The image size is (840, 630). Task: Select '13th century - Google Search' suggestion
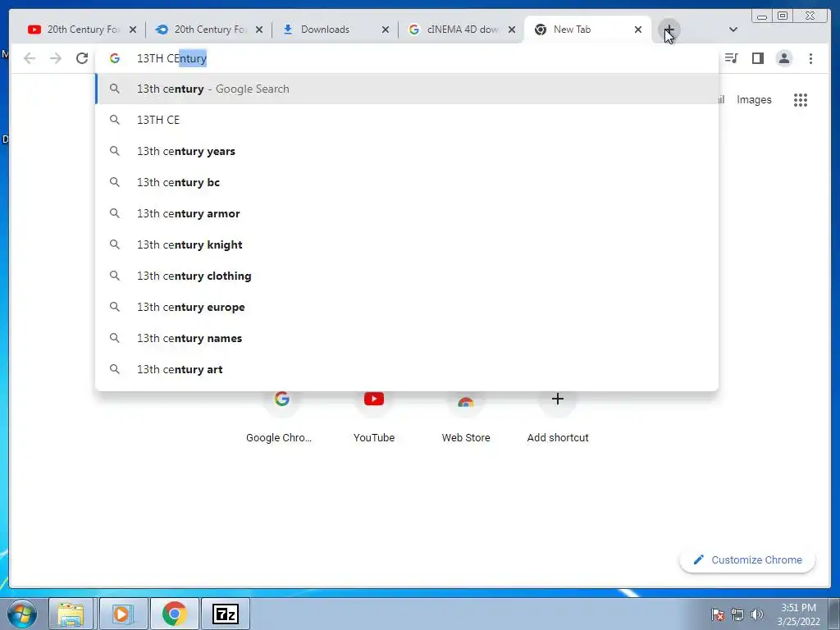407,89
